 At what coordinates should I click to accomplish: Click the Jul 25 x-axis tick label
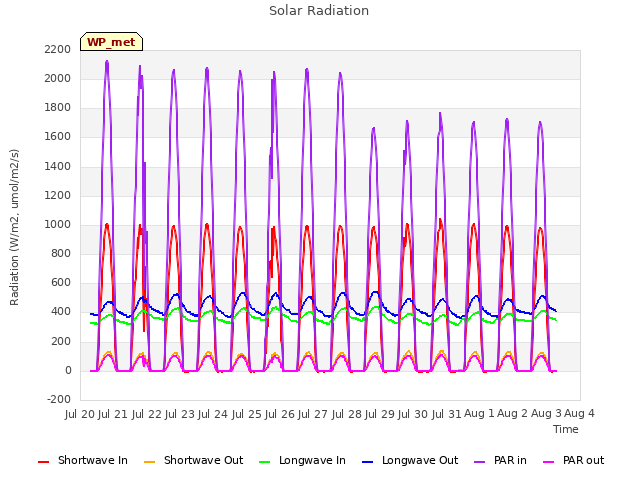point(247,414)
